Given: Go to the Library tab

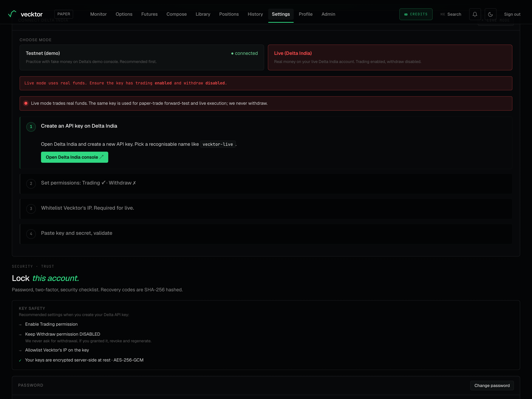Looking at the screenshot, I should point(203,14).
